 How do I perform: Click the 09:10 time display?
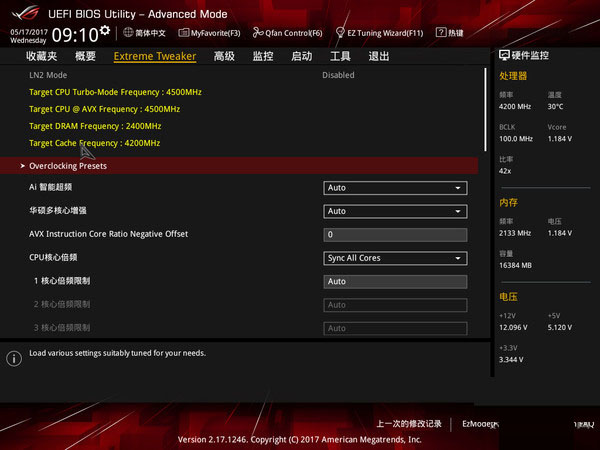coord(75,35)
